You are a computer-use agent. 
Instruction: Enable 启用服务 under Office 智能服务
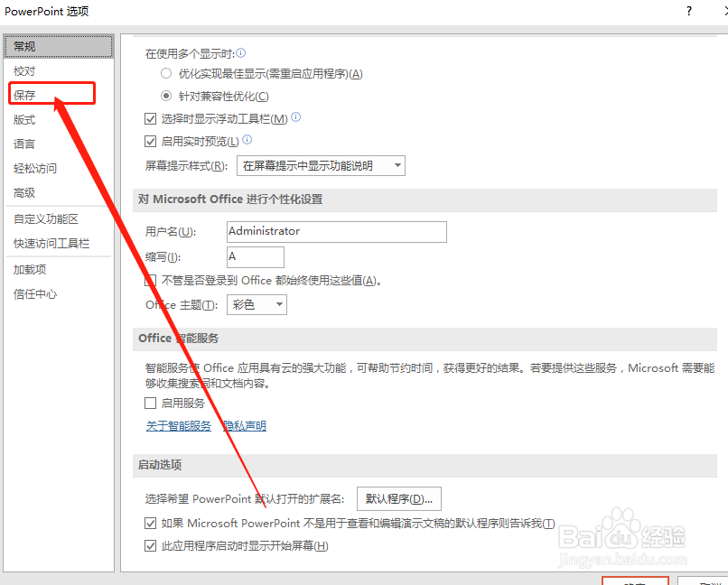tap(150, 403)
